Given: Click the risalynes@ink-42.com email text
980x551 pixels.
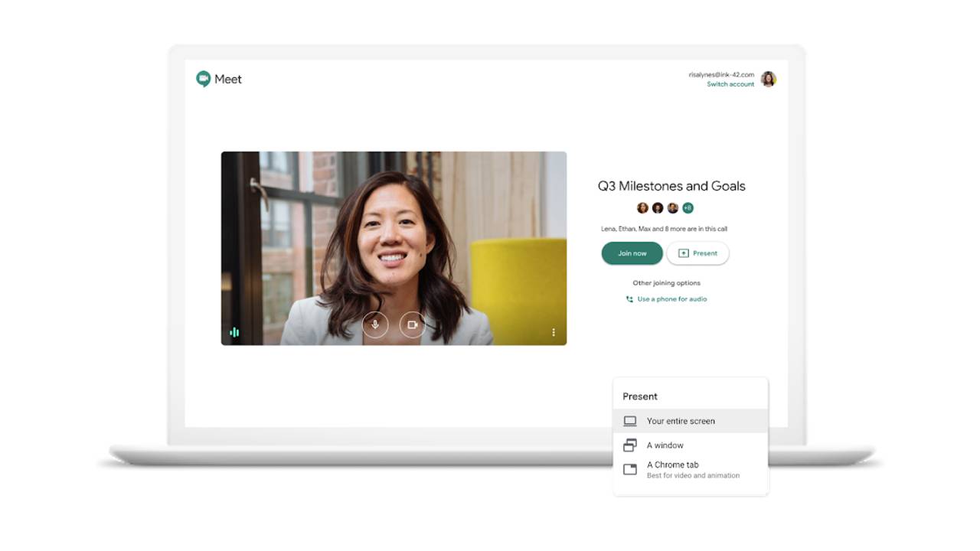Looking at the screenshot, I should point(721,75).
